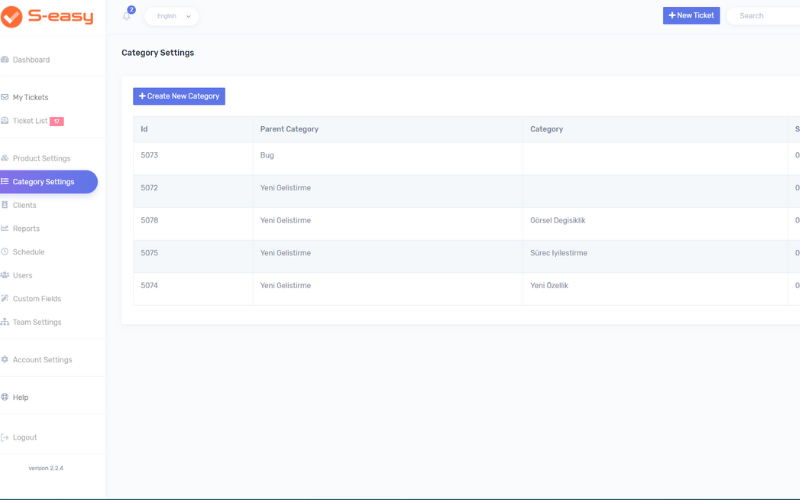Screen dimensions: 800x500
Task: Click the Category Settings page title
Action: 158,53
